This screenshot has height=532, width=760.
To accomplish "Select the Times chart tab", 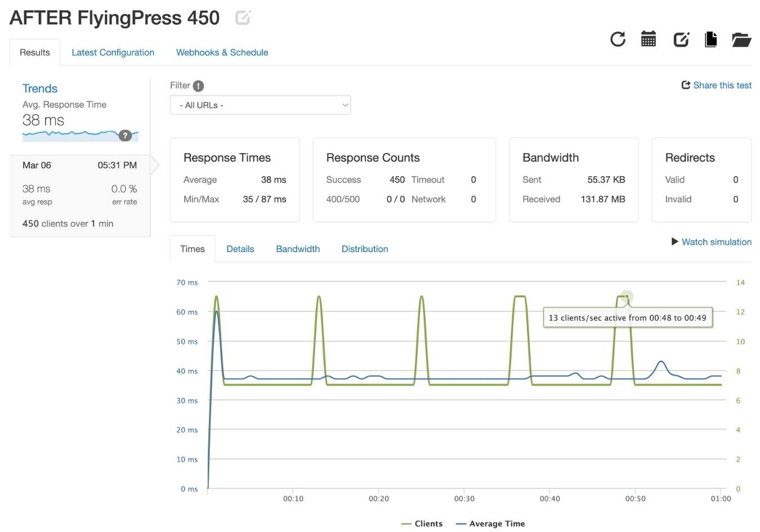I will click(193, 249).
